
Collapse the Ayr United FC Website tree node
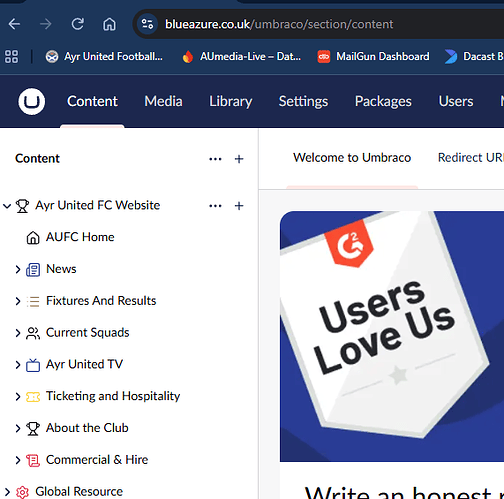point(7,206)
